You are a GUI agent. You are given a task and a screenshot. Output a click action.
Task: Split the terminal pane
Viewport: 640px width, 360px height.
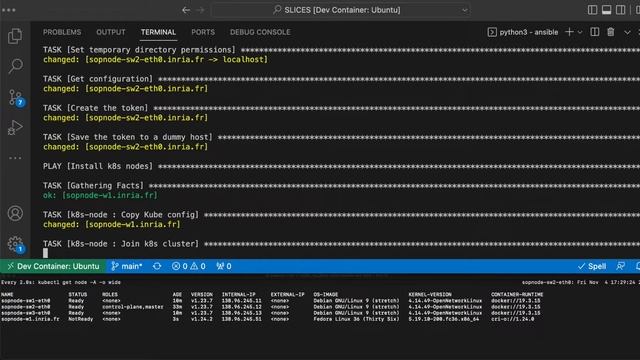pos(595,32)
